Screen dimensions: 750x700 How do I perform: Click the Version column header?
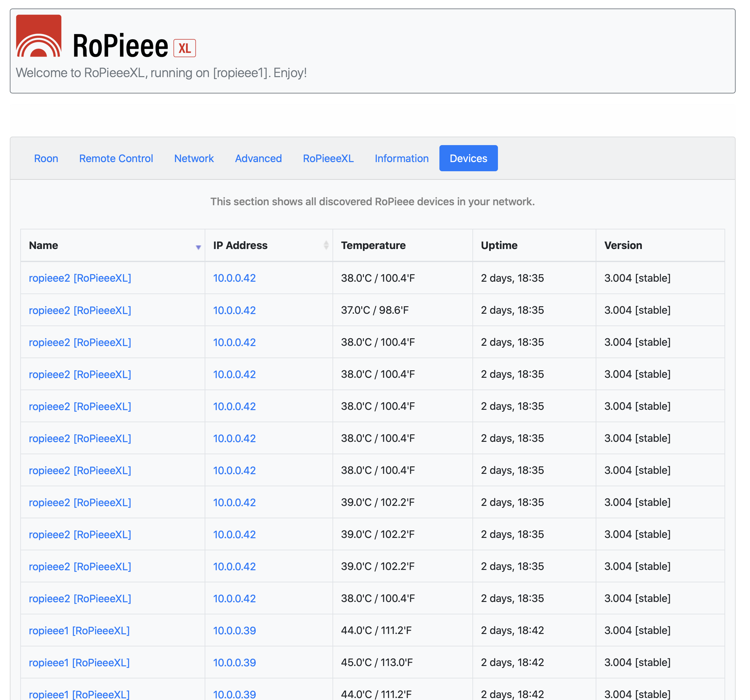(660, 245)
